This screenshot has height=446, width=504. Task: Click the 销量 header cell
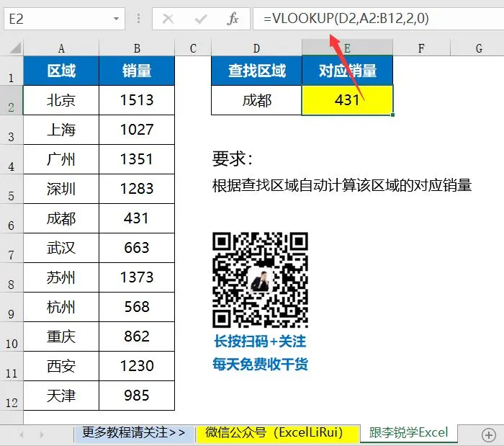click(137, 71)
